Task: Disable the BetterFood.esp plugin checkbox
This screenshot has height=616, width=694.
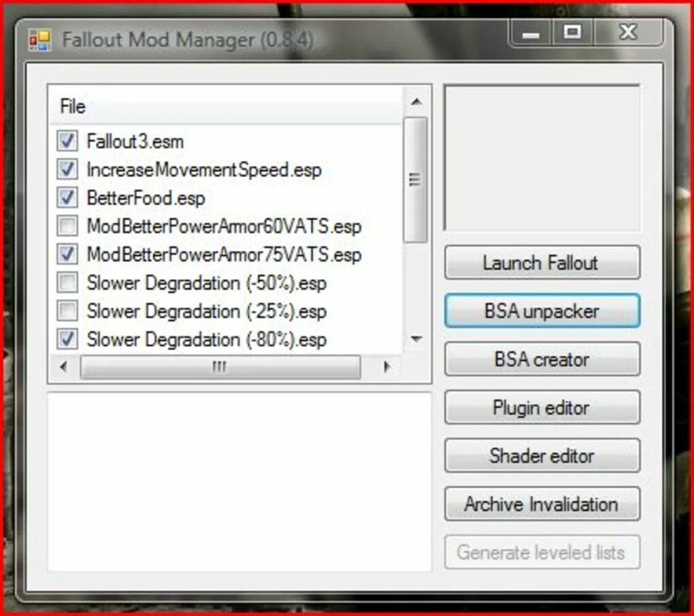Action: tap(67, 198)
